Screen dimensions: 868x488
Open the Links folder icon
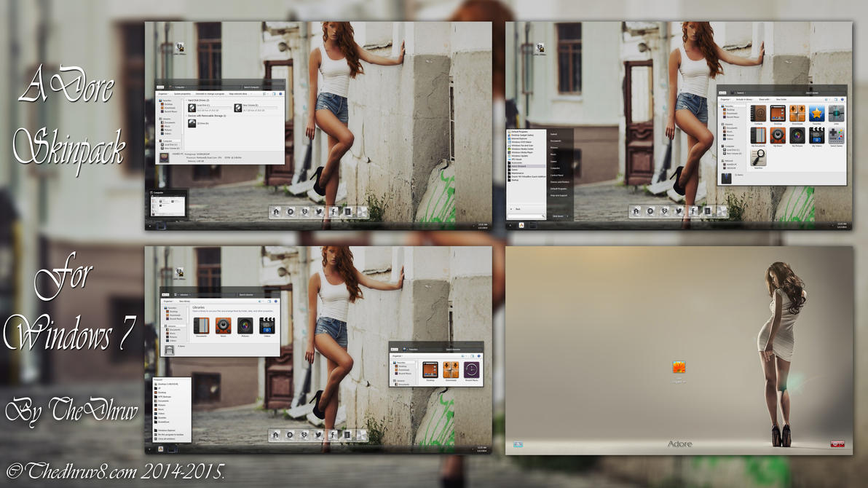tap(835, 114)
